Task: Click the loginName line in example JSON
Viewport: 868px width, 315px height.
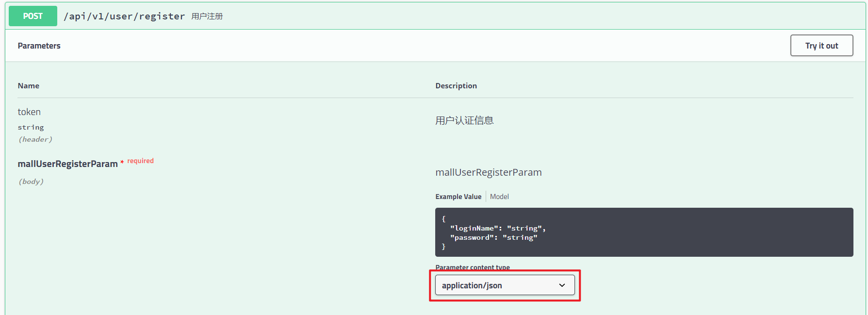Action: (498, 228)
